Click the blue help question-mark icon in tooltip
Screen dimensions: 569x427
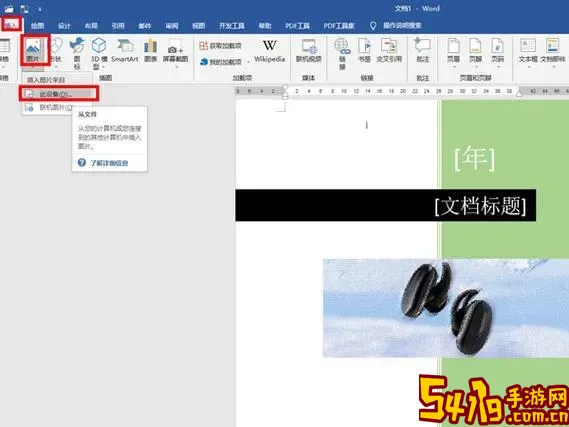(x=82, y=163)
